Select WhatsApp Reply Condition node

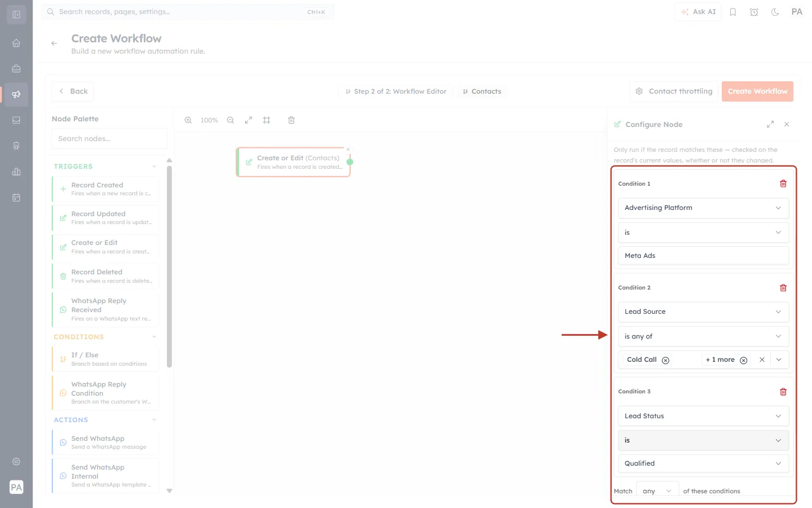tap(105, 393)
